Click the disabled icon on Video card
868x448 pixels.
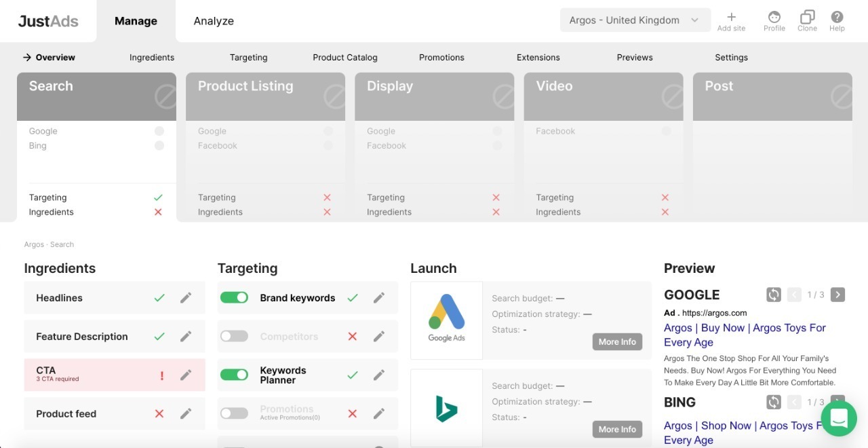click(672, 96)
